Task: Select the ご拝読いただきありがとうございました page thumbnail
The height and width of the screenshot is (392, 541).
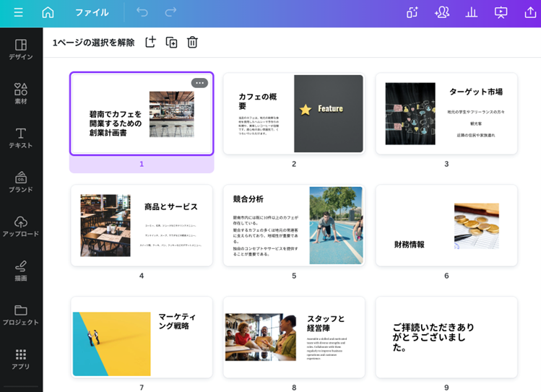Action: 446,337
